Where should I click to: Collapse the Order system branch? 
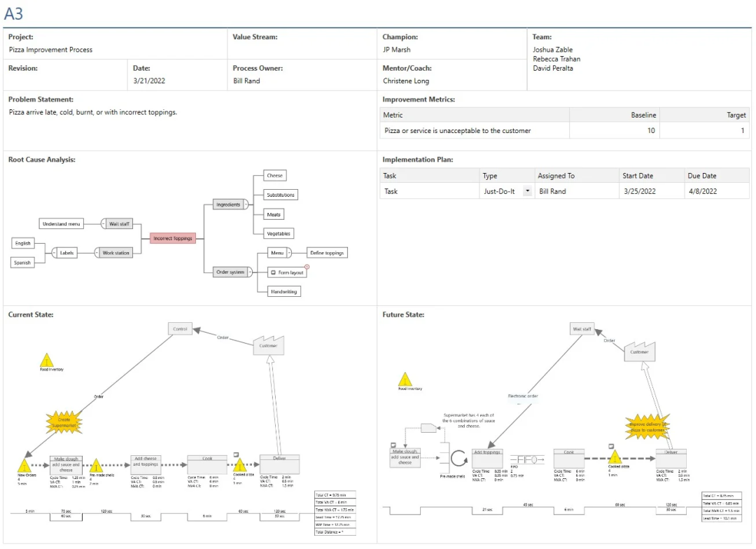[x=251, y=272]
